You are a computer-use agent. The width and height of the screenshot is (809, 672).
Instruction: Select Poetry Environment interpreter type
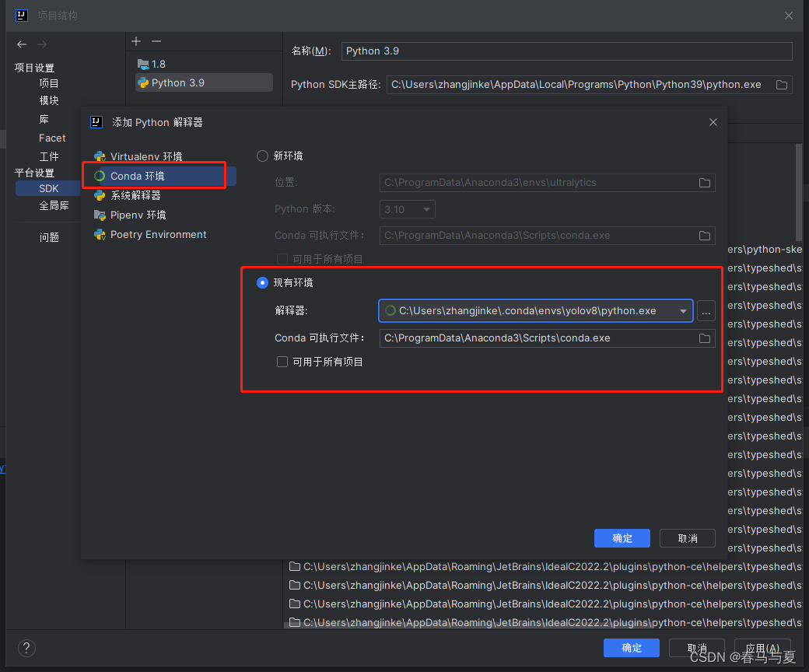coord(150,234)
